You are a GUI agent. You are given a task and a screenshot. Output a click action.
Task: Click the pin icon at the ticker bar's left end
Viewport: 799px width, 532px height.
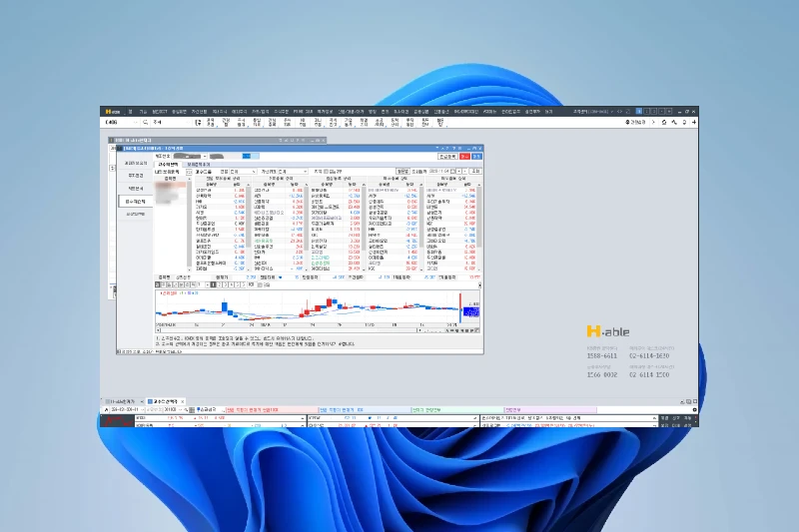(107, 409)
